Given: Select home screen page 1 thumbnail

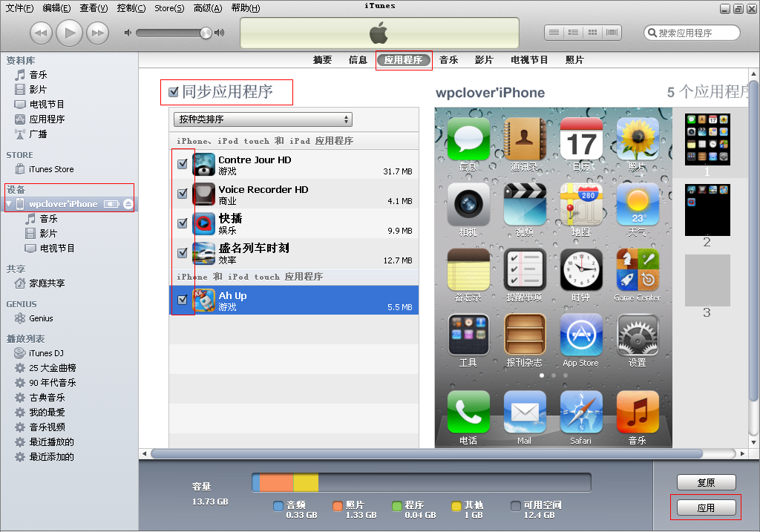Looking at the screenshot, I should (707, 139).
